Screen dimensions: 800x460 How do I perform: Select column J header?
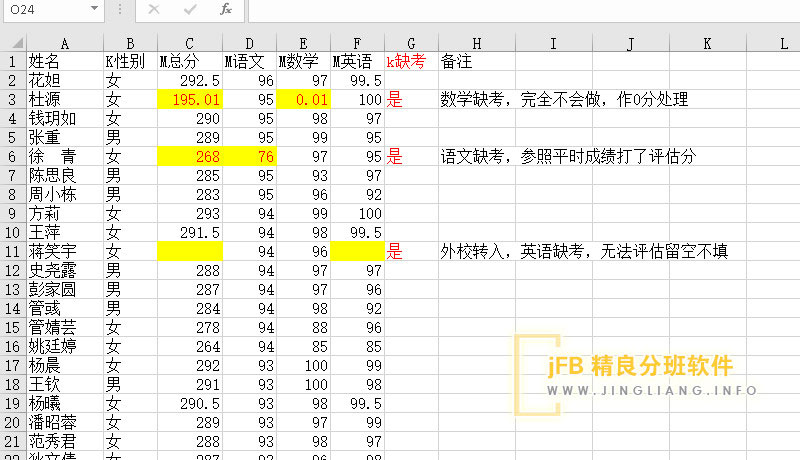(631, 43)
